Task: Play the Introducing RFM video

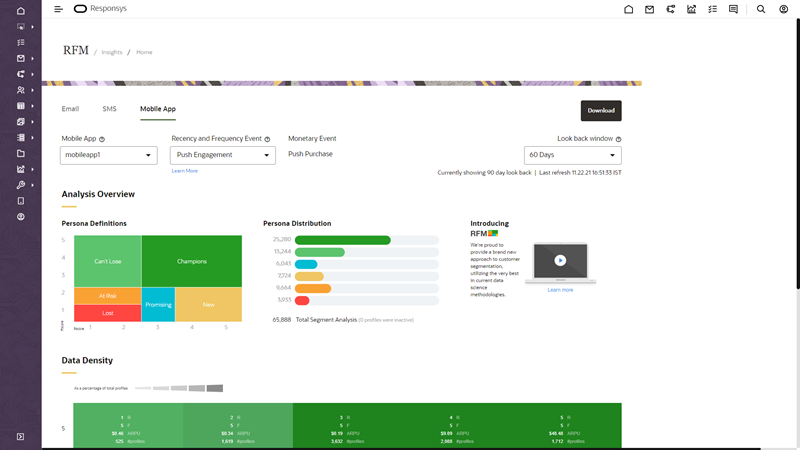Action: 560,260
